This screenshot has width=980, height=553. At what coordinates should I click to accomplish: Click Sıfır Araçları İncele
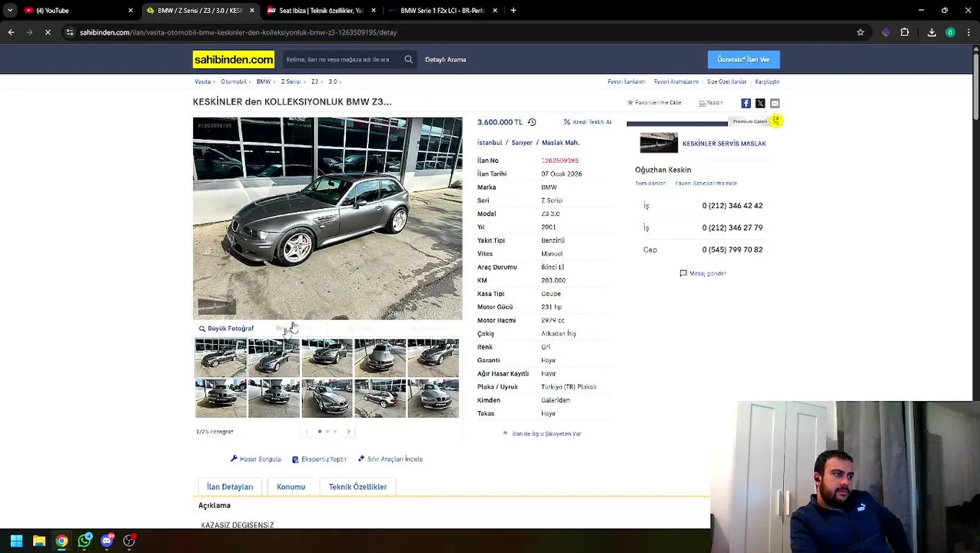[390, 459]
